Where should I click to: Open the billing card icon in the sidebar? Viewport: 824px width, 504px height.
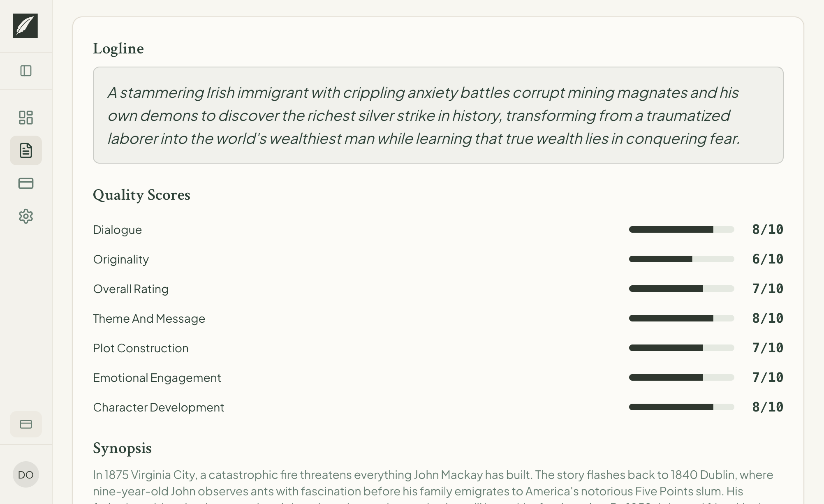[26, 183]
